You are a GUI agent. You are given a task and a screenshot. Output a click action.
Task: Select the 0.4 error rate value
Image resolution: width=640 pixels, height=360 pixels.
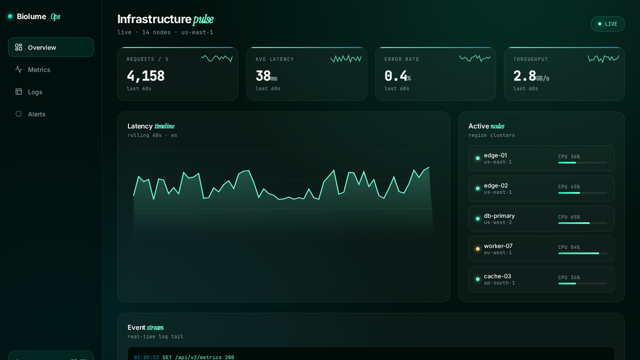point(398,76)
